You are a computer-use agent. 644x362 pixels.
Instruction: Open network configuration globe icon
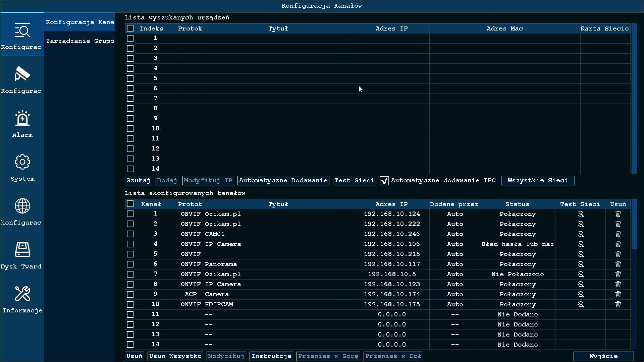coord(22,206)
